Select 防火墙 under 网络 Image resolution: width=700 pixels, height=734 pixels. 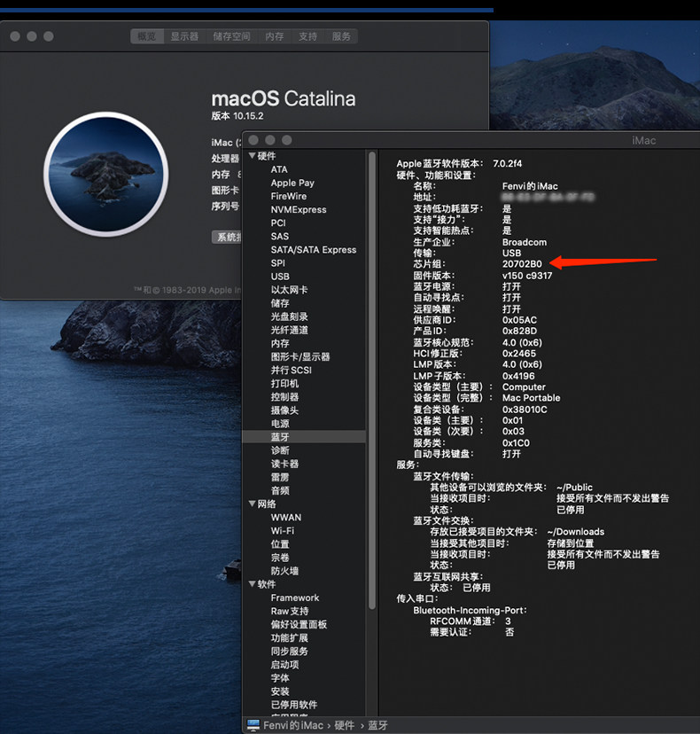pos(284,571)
